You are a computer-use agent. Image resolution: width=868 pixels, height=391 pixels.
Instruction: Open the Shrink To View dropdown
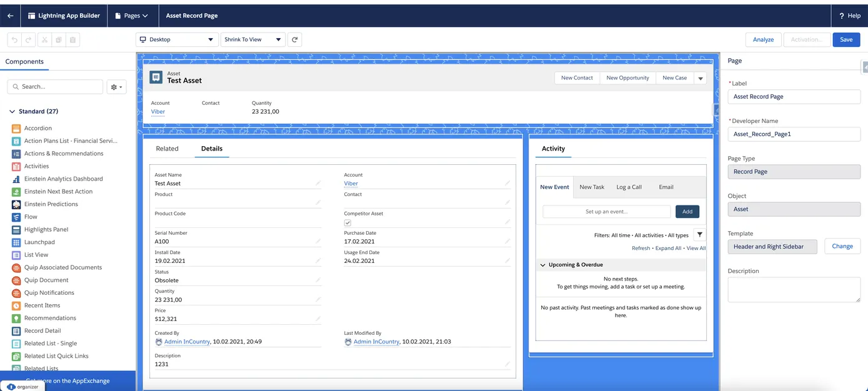click(x=252, y=39)
